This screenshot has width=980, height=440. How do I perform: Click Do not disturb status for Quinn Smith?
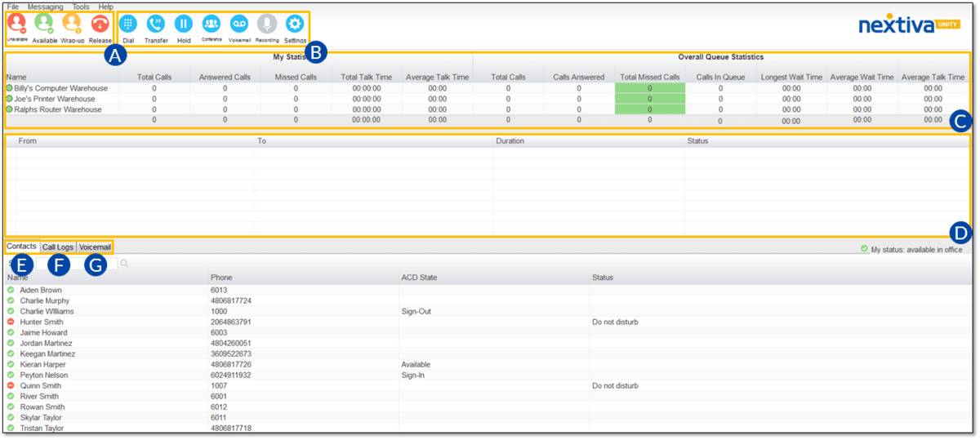pyautogui.click(x=615, y=385)
